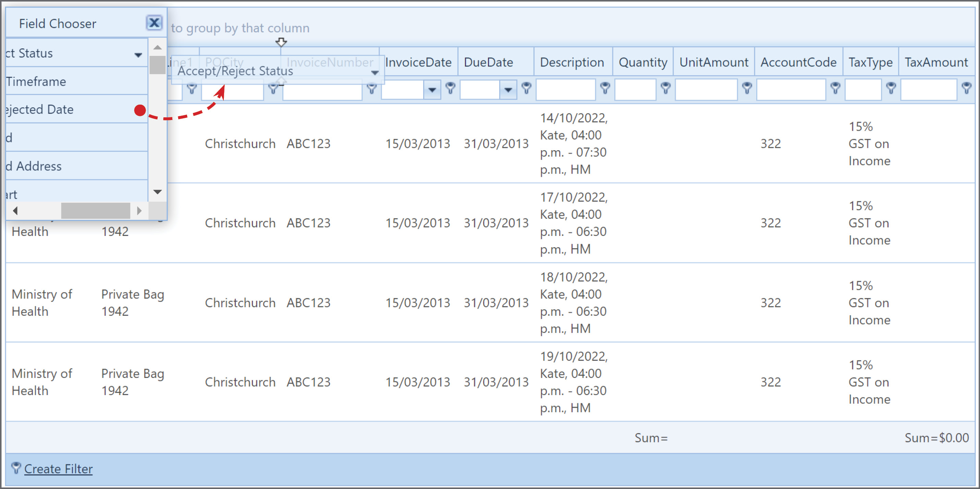The image size is (980, 489).
Task: Click the Quantity filter input field
Action: (x=635, y=90)
